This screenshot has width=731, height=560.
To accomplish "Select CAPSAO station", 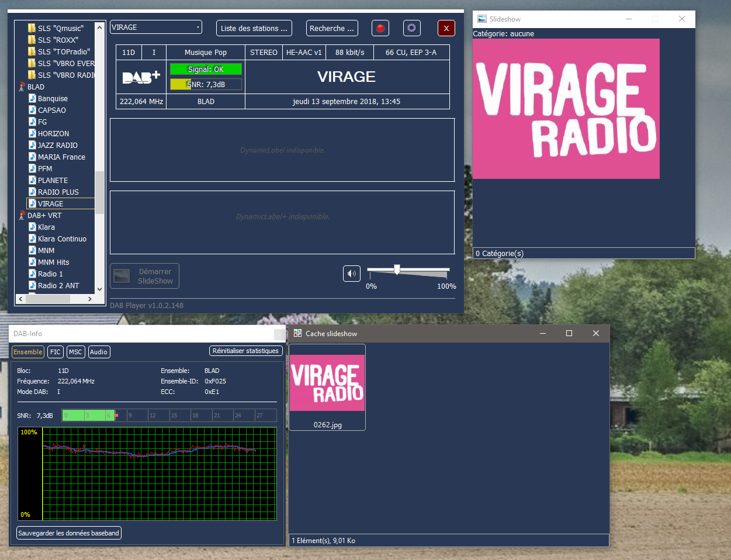I will point(52,110).
